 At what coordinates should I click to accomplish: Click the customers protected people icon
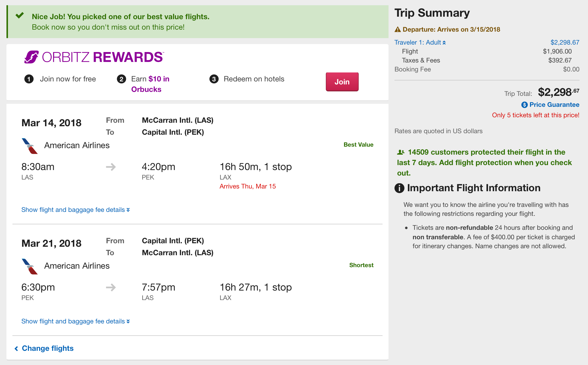(401, 152)
